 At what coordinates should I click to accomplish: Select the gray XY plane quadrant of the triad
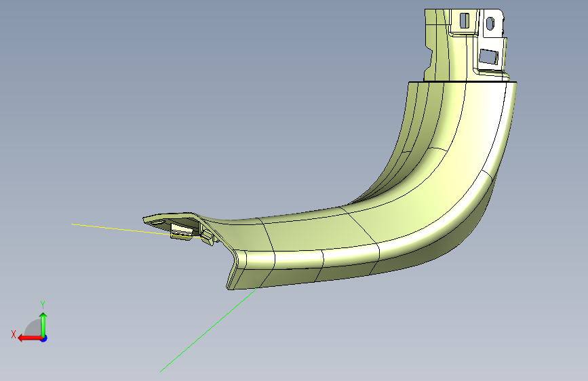tap(33, 328)
